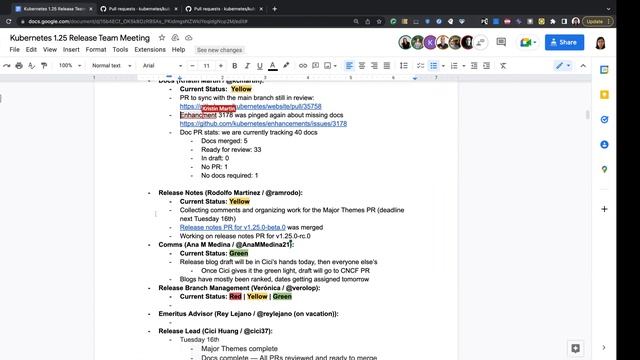This screenshot has height=360, width=640.
Task: Click the insert link icon
Action: click(302, 66)
